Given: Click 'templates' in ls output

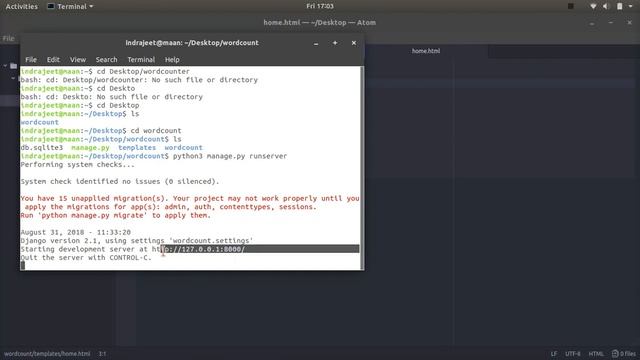Looking at the screenshot, I should tap(137, 147).
